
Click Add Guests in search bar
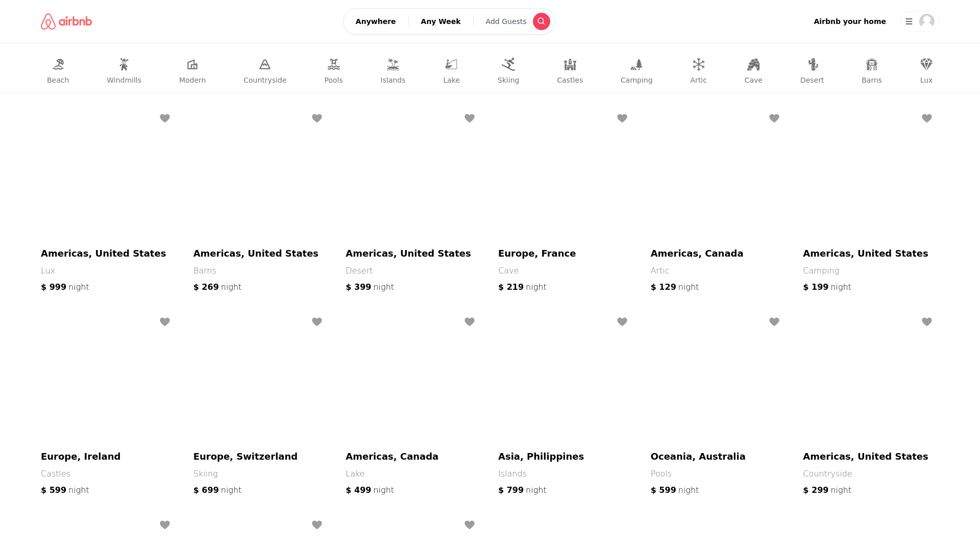[x=506, y=21]
